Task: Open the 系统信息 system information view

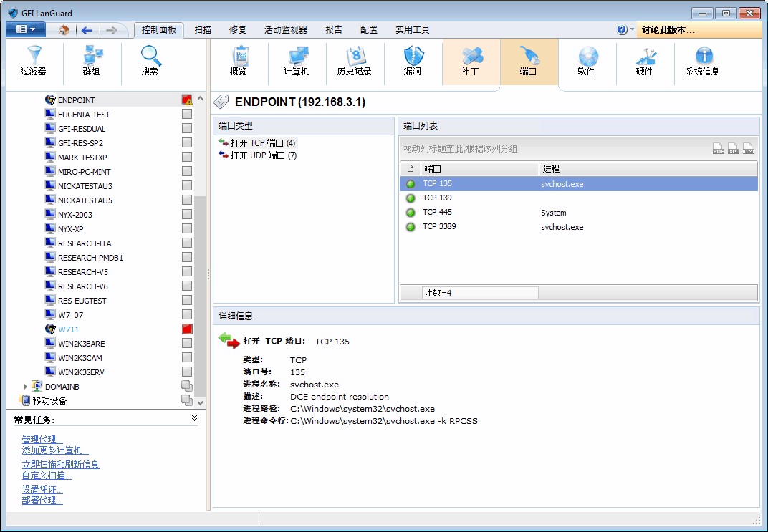Action: coord(702,61)
